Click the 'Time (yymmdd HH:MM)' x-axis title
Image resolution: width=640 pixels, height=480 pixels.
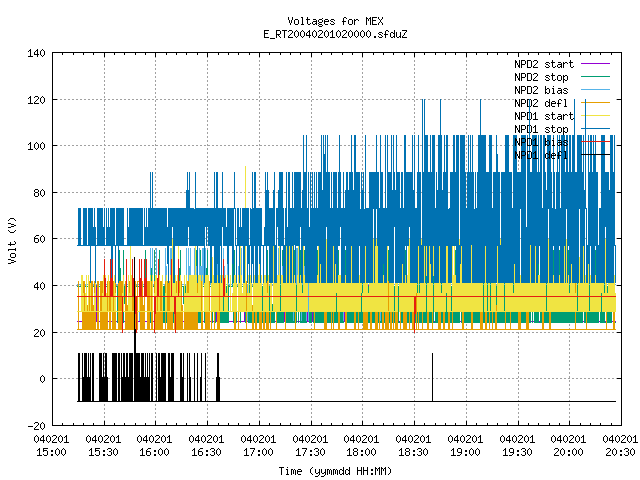point(335,471)
